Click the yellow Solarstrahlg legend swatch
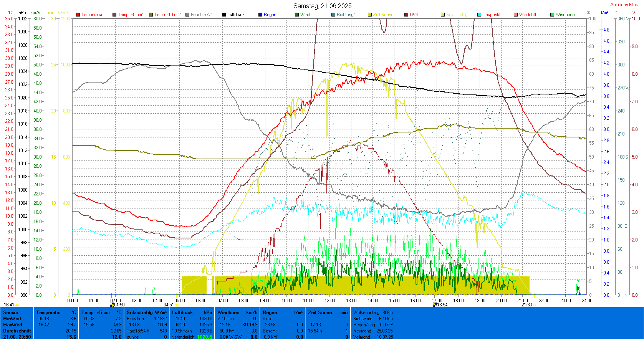 pos(443,15)
